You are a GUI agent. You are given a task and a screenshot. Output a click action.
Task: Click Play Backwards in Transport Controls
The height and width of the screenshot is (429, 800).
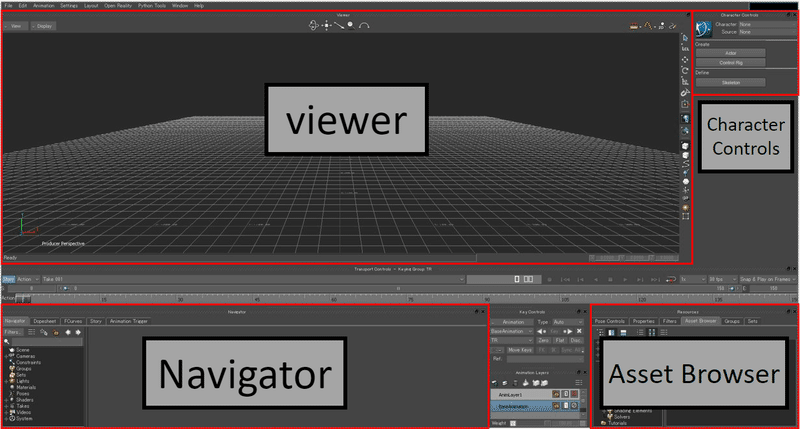595,280
